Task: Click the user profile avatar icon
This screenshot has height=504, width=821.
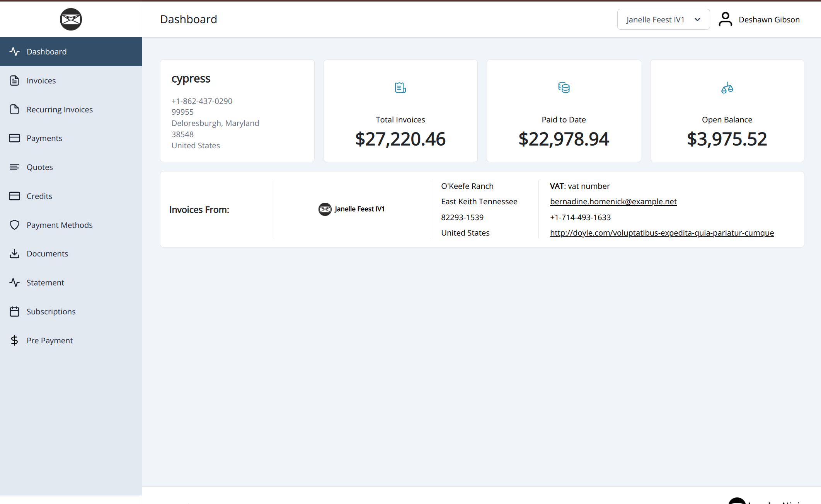Action: tap(726, 19)
